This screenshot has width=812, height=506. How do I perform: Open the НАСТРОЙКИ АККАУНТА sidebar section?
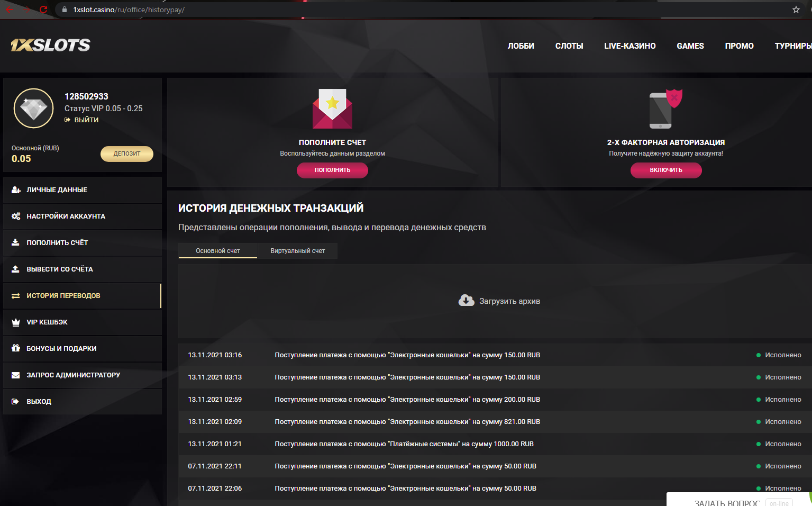click(83, 216)
